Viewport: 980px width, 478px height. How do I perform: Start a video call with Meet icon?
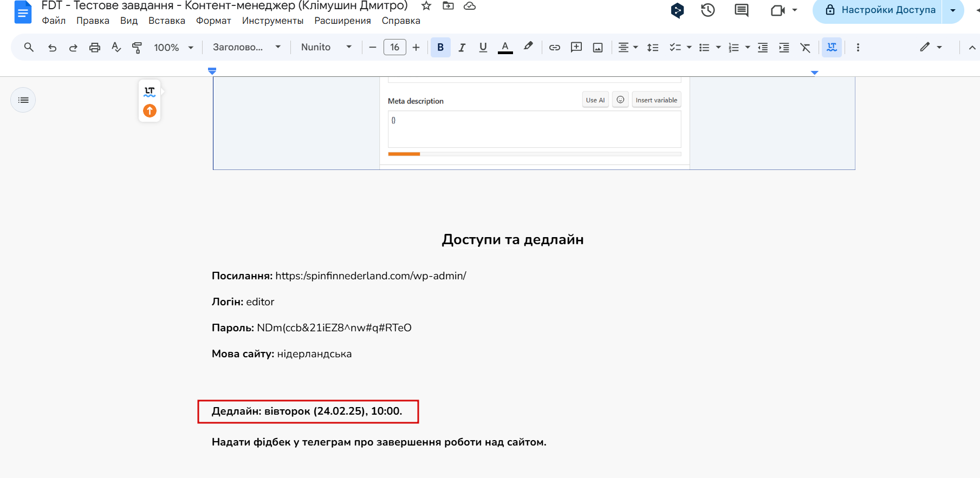(x=778, y=10)
